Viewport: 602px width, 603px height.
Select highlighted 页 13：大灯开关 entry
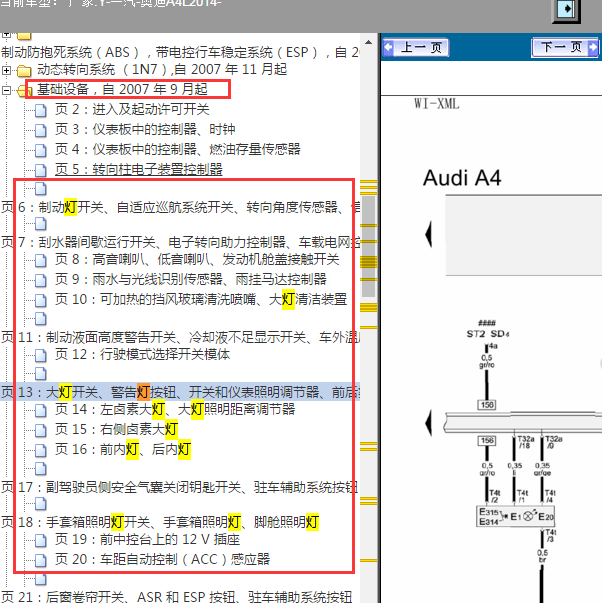click(x=180, y=392)
